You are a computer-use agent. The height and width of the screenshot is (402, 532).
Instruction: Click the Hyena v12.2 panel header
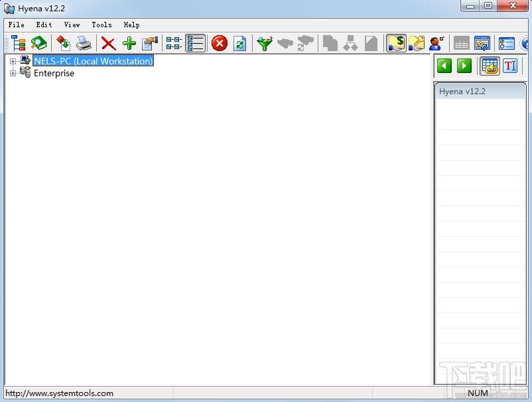(x=480, y=92)
